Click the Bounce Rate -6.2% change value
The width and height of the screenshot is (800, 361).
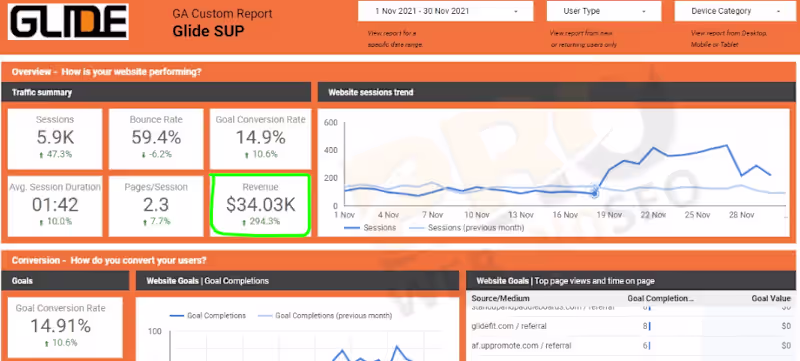pos(156,154)
